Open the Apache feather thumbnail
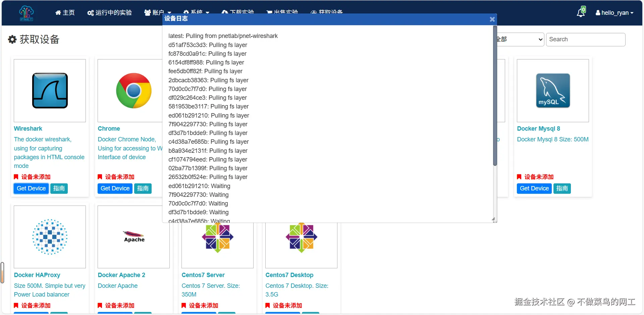Screen dimensions: 644x315 (134, 237)
